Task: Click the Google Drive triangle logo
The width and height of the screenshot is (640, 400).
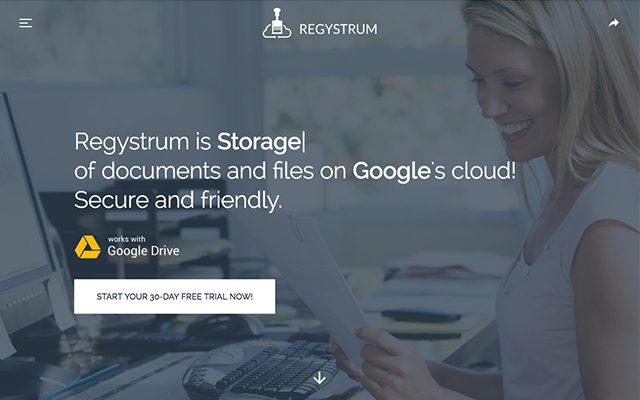Action: (87, 247)
